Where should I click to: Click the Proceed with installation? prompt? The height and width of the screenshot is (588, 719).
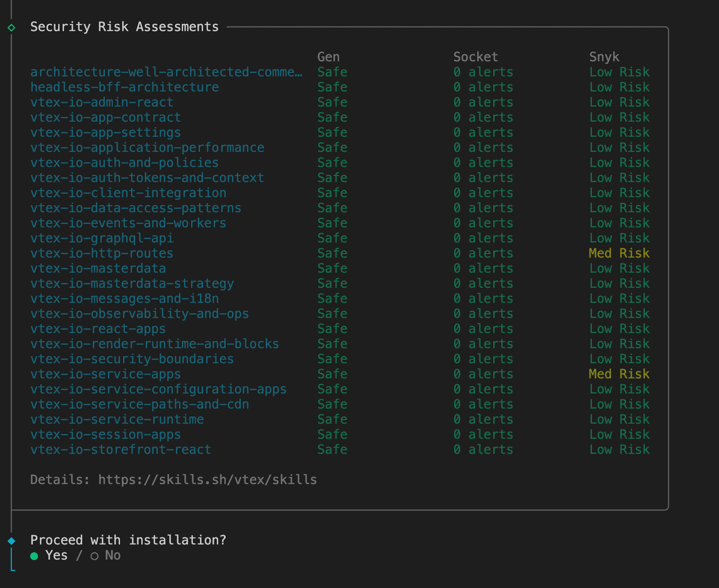(128, 540)
